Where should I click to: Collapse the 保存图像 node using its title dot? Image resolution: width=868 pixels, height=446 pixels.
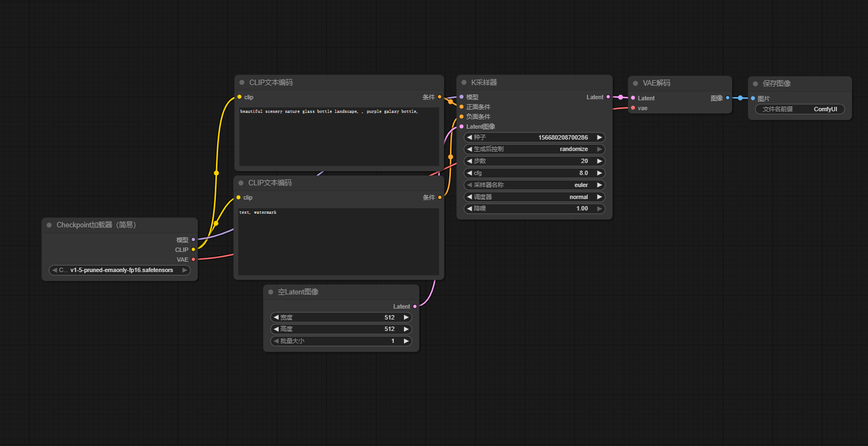coord(756,84)
